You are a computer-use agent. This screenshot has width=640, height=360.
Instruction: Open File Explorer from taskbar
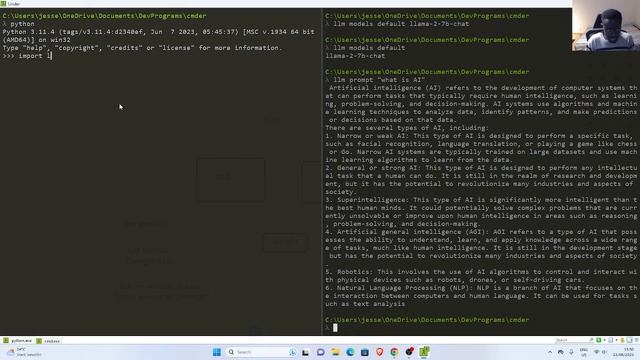click(336, 352)
